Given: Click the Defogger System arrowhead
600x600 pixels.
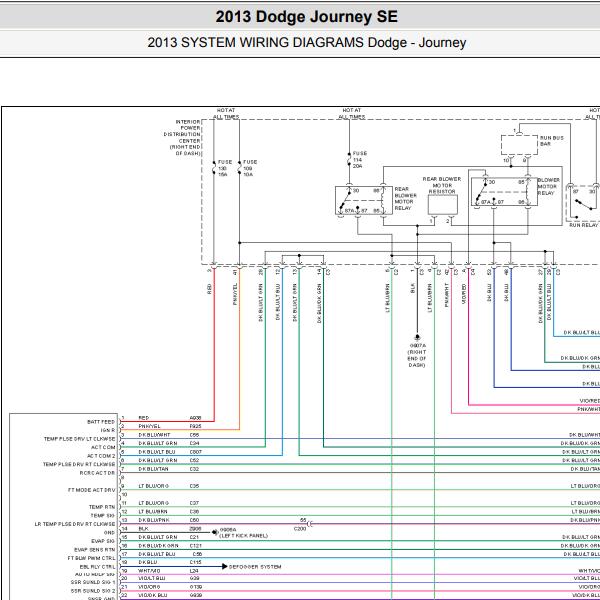Looking at the screenshot, I should click(225, 566).
